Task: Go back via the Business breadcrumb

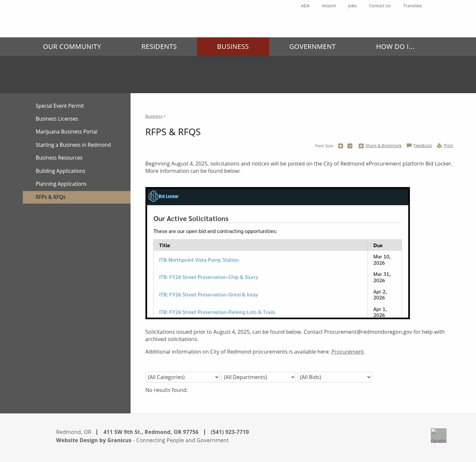Action: click(x=154, y=116)
